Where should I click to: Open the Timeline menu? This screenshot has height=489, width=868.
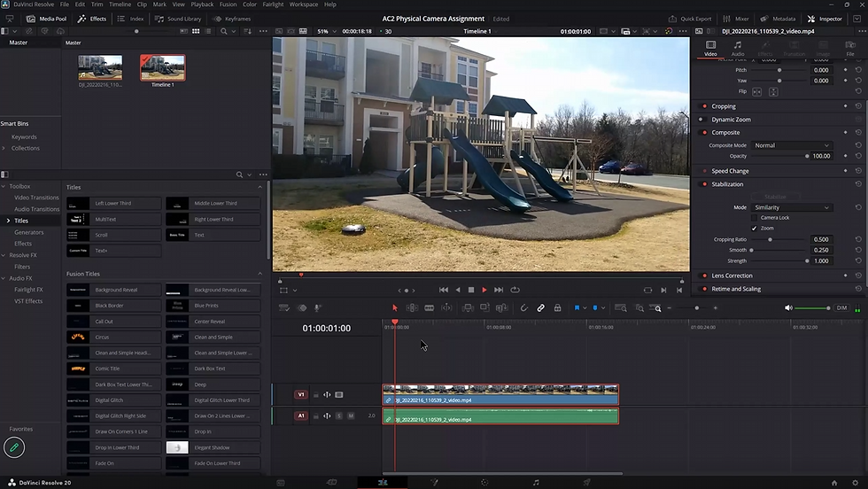click(x=120, y=4)
